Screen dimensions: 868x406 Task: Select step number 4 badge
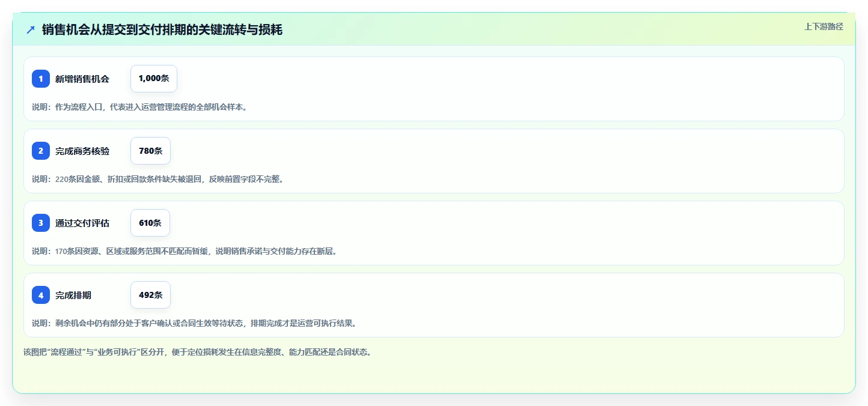[41, 295]
